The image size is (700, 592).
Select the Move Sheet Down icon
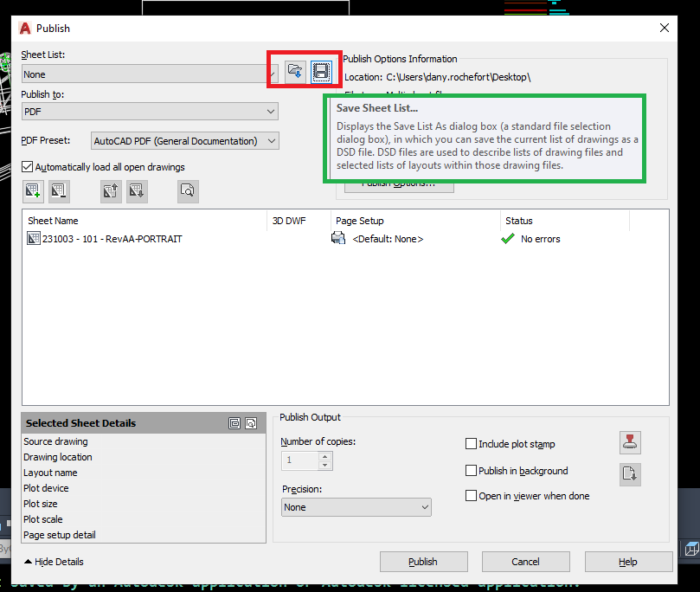[137, 191]
